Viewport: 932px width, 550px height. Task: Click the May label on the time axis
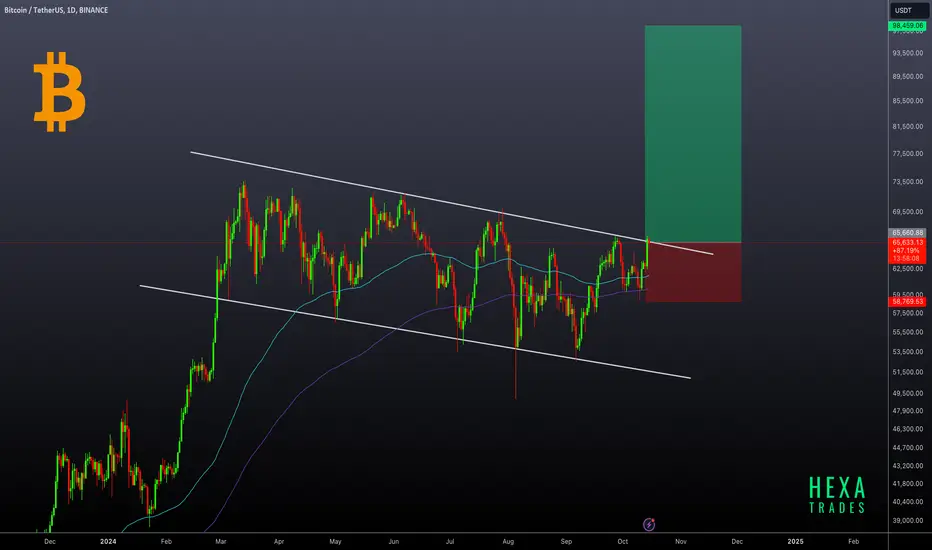click(335, 541)
